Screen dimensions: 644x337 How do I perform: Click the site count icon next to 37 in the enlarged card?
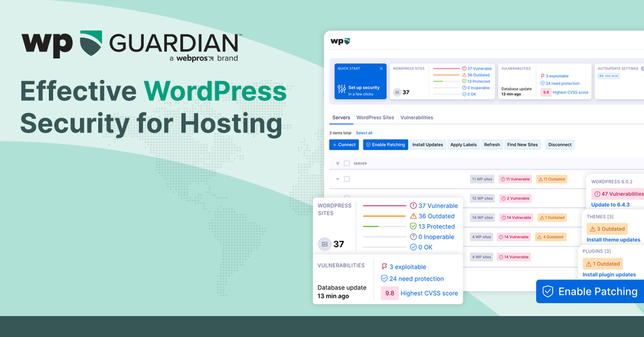324,244
